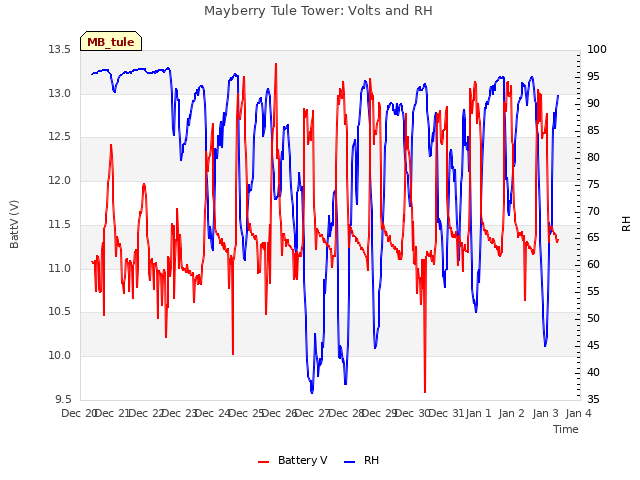
Task: Click the Jan 4 date tick label
Action: pos(578,413)
